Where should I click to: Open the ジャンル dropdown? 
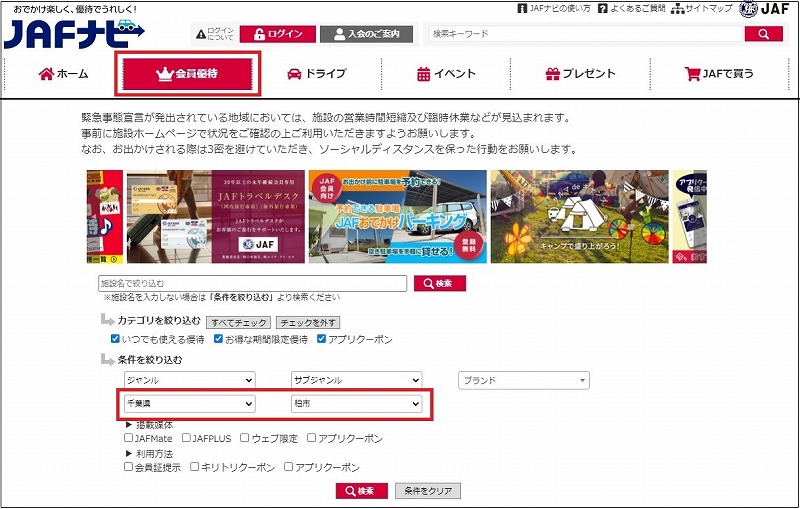point(189,380)
